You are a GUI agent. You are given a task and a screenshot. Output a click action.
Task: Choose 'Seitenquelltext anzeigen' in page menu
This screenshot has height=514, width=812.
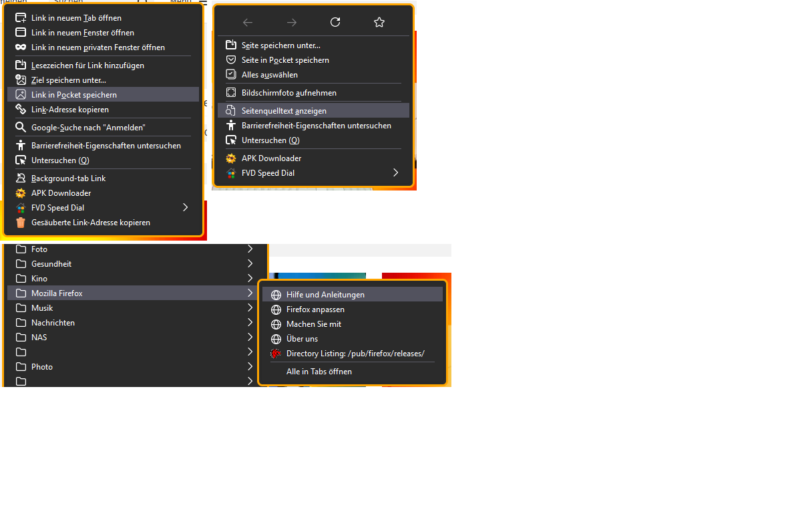pos(313,110)
